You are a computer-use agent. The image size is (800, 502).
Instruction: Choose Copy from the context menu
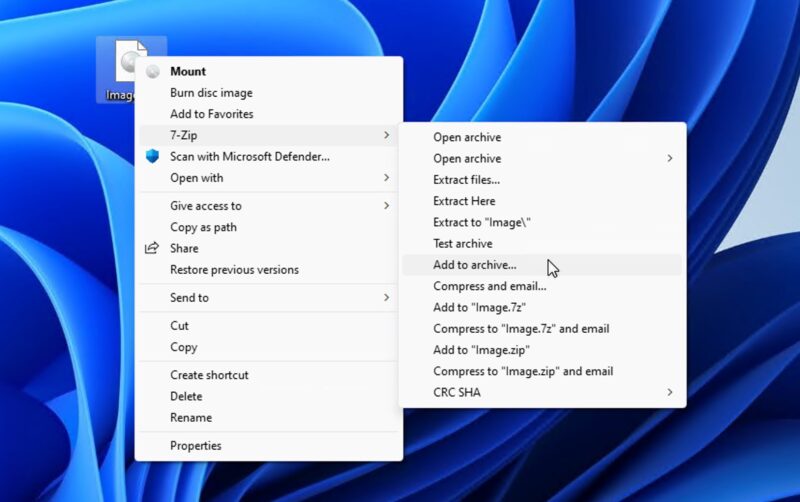pos(269,347)
